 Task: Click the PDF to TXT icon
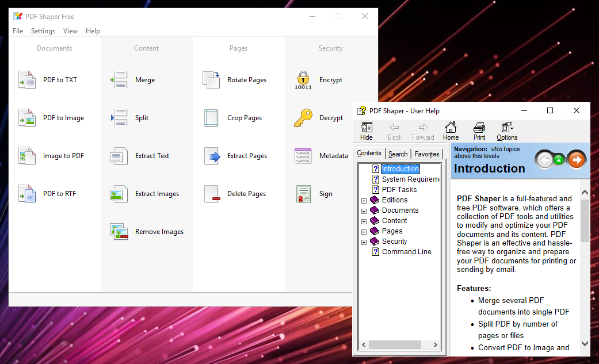coord(26,80)
